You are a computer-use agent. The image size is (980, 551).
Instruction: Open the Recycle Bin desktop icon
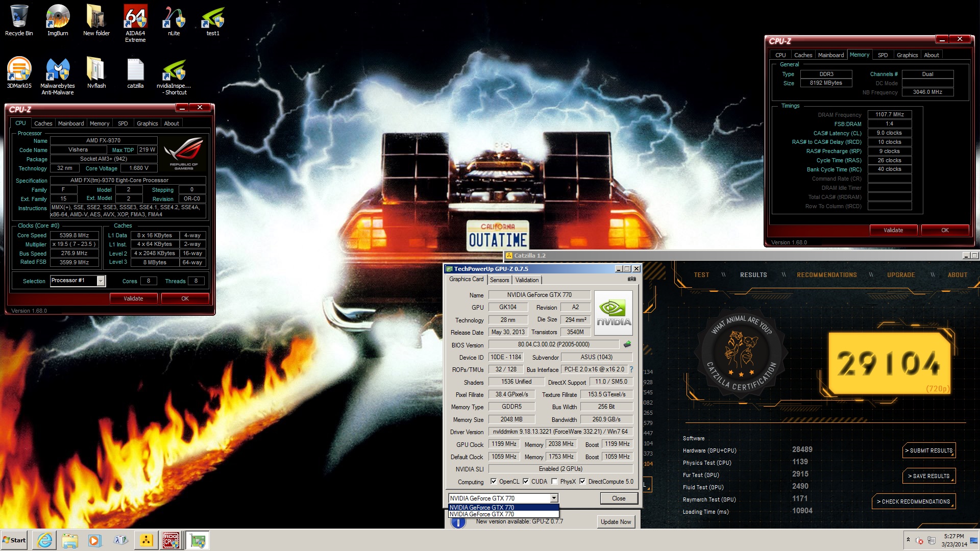(x=19, y=20)
